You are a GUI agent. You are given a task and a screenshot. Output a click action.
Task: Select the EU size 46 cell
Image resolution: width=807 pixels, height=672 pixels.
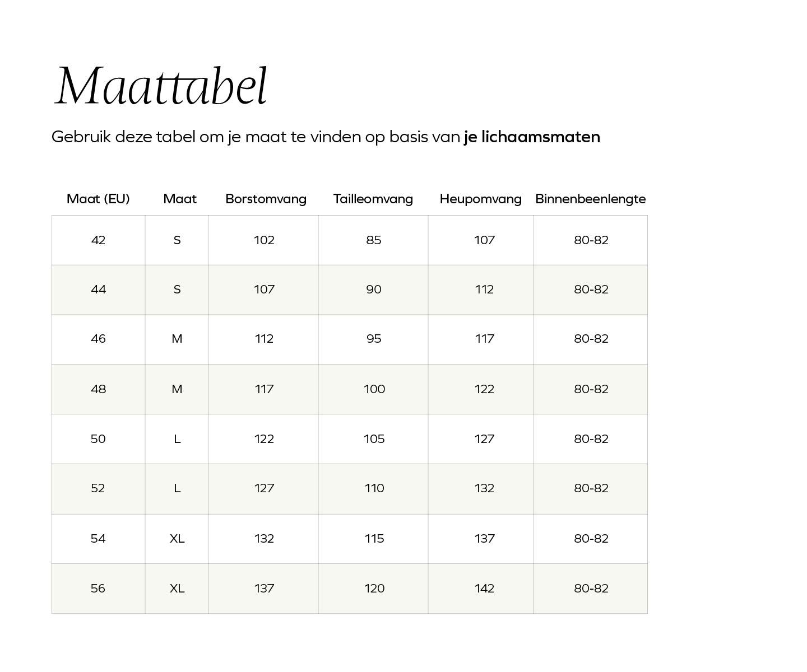[98, 339]
